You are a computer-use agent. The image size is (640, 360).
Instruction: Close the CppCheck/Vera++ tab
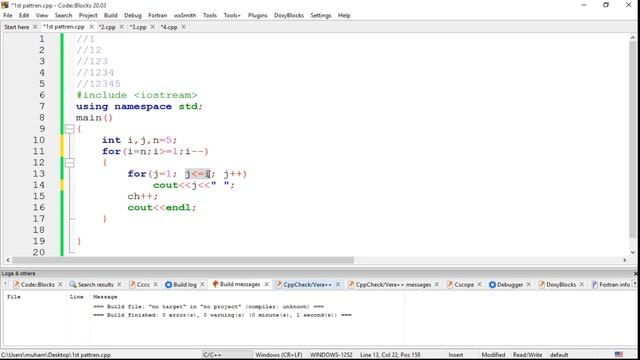coord(338,284)
